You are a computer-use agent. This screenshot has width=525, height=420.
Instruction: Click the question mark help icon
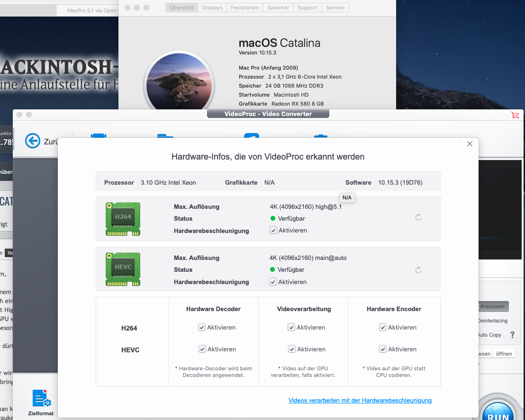tap(512, 334)
